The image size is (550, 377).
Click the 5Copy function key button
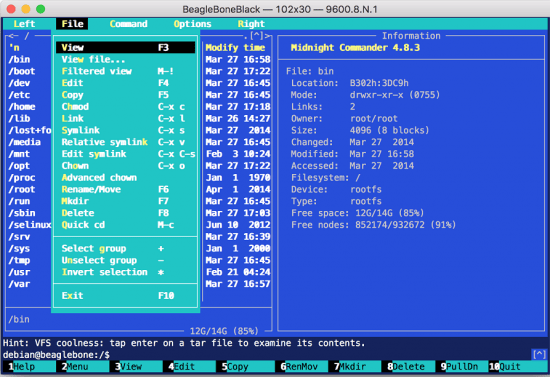[x=246, y=367]
